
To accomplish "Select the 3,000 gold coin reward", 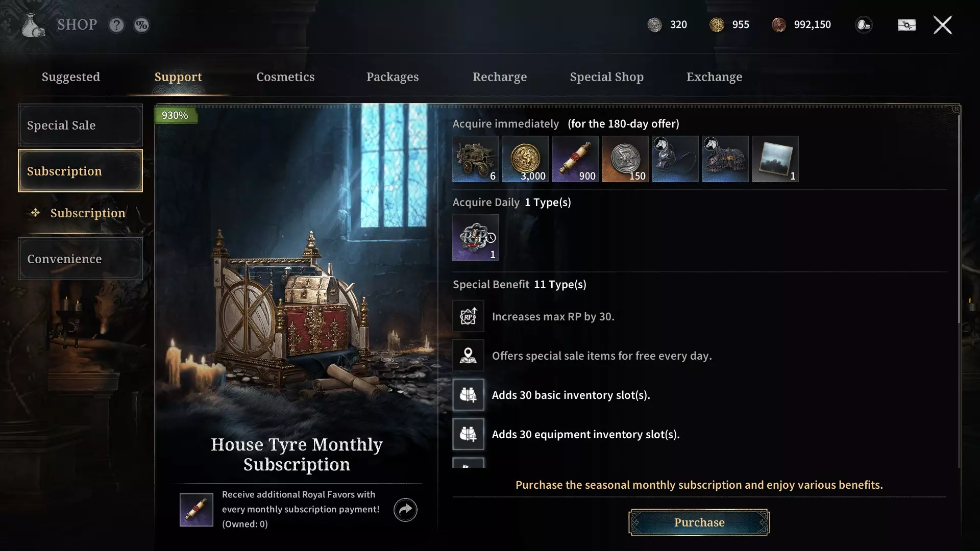I will coord(525,159).
